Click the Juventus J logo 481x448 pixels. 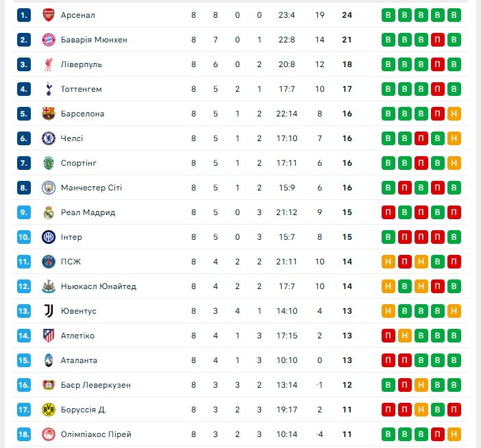tap(49, 311)
